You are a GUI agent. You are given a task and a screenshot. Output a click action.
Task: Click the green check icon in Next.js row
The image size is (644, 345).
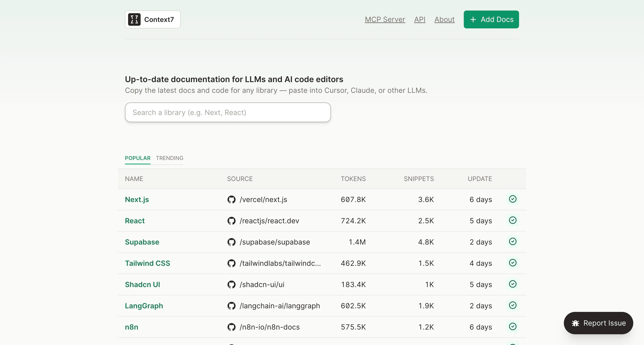pos(513,199)
